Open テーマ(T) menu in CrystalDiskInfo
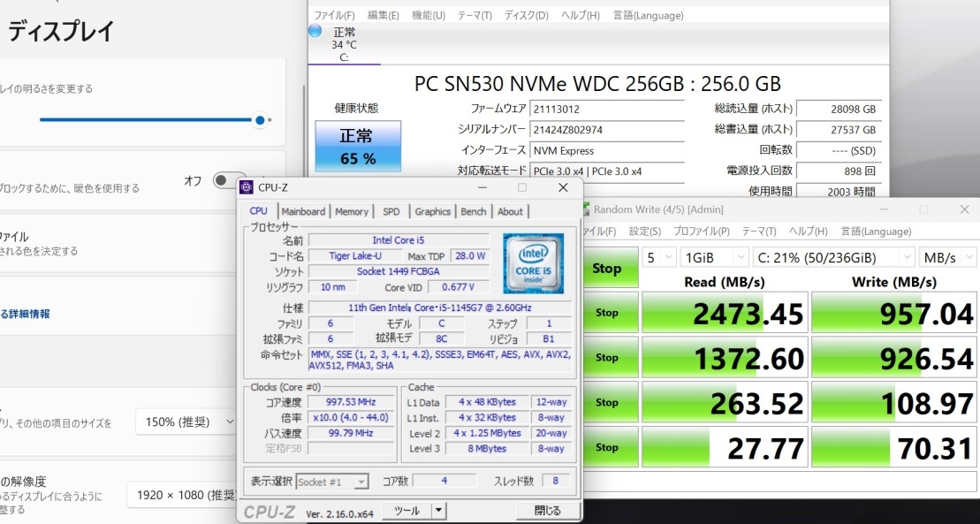This screenshot has width=980, height=524. 475,15
